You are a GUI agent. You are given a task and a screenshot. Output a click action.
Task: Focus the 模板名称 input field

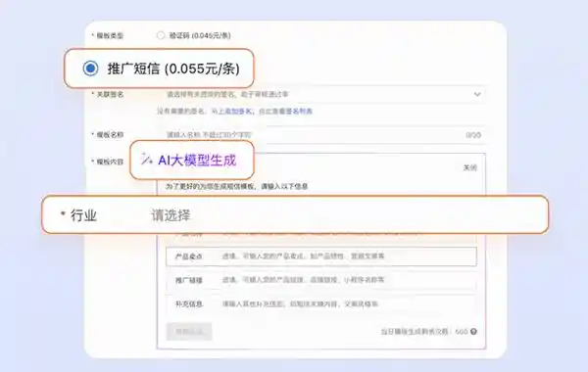(322, 135)
